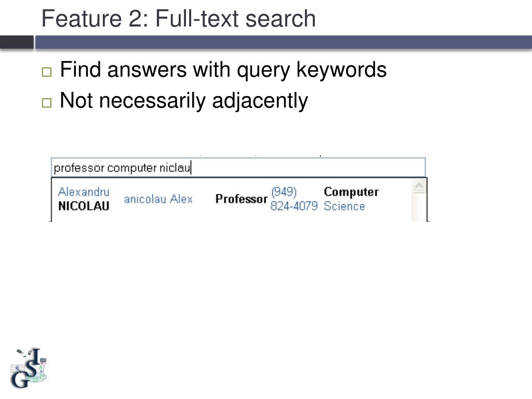Click the scrollbar up arrow

pyautogui.click(x=419, y=185)
